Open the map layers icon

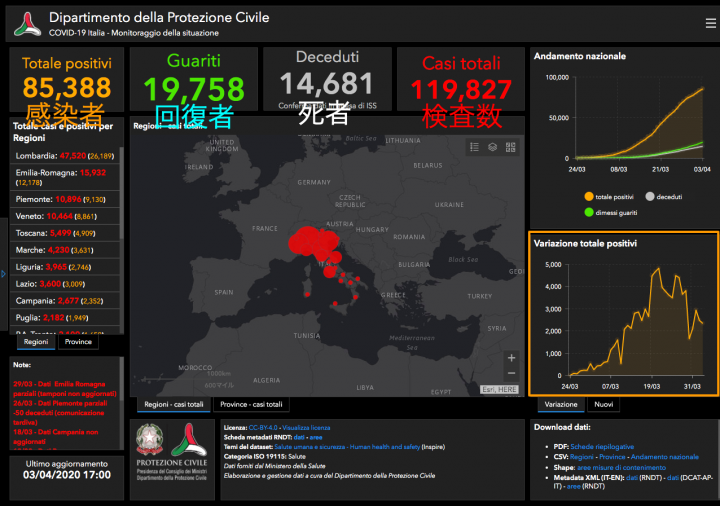[x=492, y=147]
